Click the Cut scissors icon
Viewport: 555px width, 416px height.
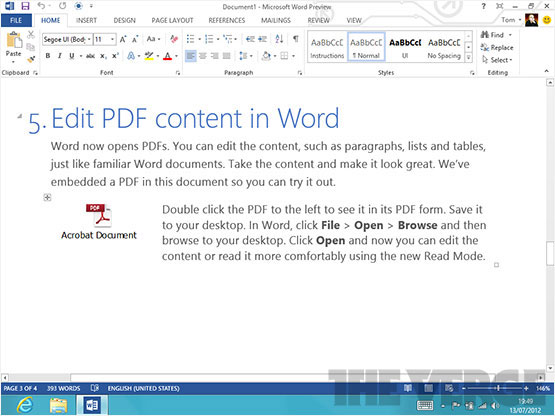[31, 34]
